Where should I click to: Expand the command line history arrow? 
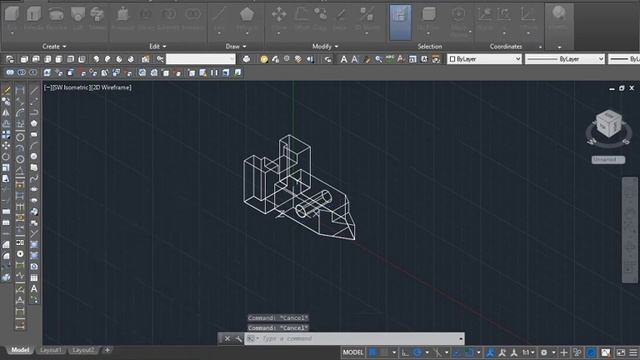[x=461, y=339]
